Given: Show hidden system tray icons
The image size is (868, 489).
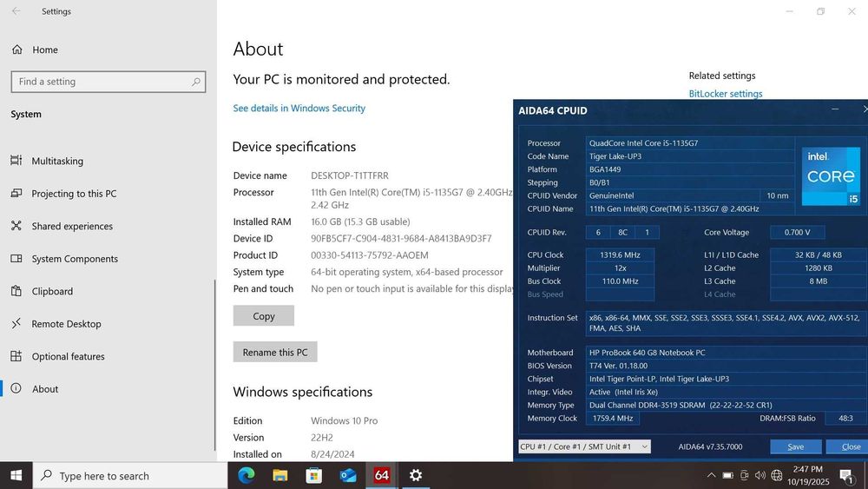Looking at the screenshot, I should 712,475.
